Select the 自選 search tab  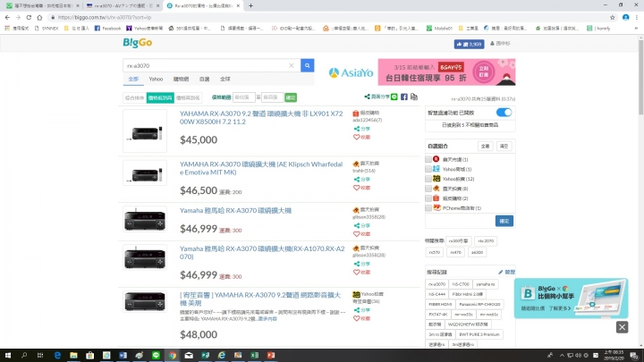[x=204, y=79]
